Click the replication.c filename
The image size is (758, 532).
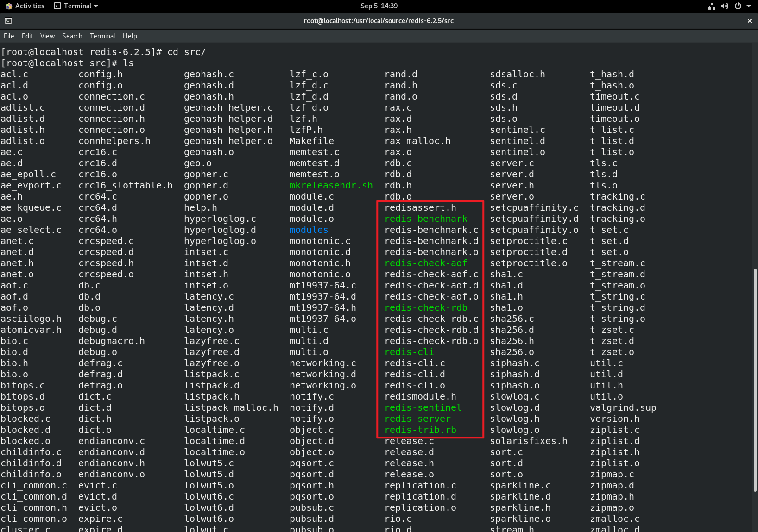[420, 485]
